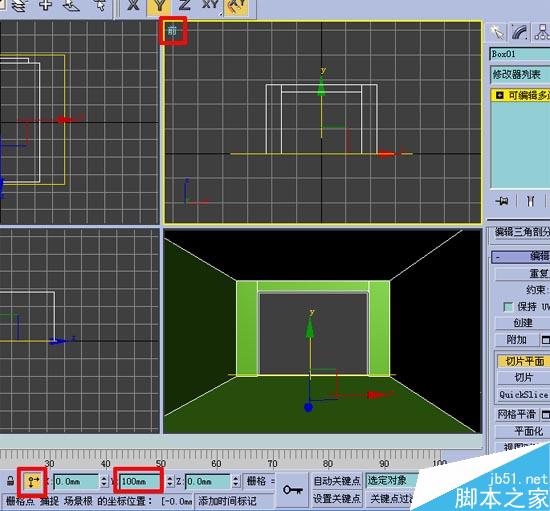Screen dimensions: 550x511
Task: Click the Box01 object name field
Action: 520,54
